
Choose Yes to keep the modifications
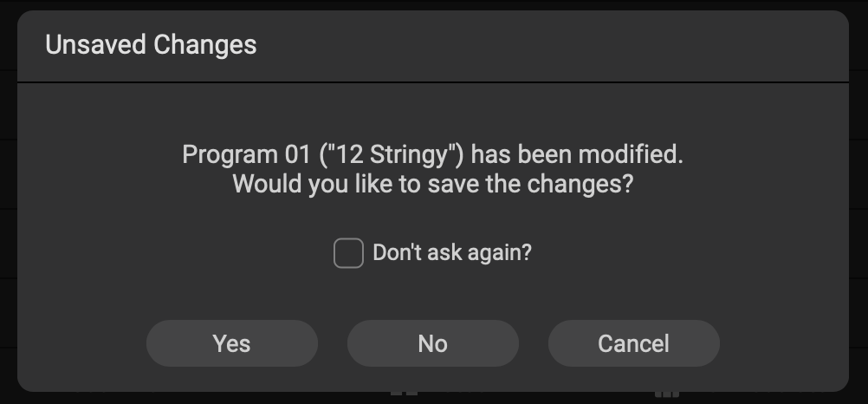(231, 343)
